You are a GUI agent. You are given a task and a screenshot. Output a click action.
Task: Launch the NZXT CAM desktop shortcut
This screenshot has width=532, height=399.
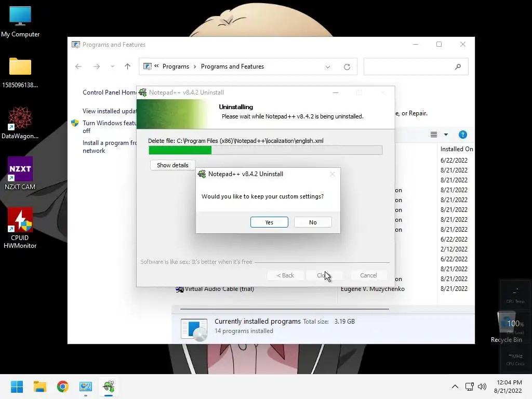click(x=20, y=174)
